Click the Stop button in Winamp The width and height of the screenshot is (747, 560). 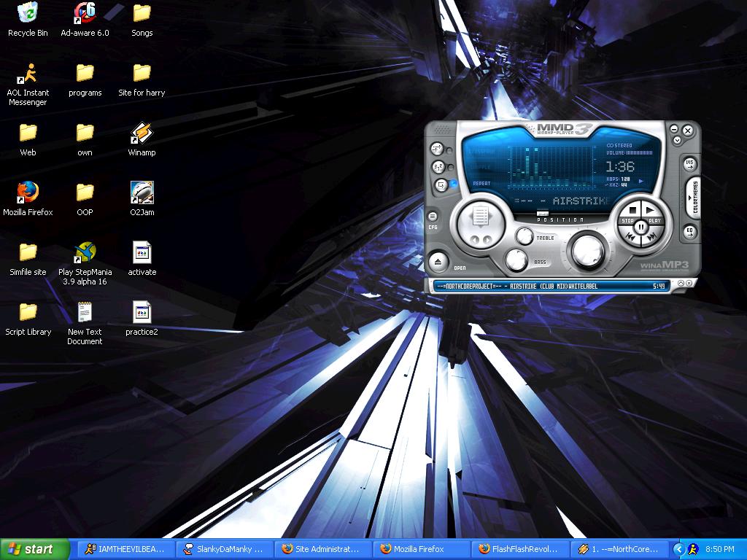coord(632,213)
